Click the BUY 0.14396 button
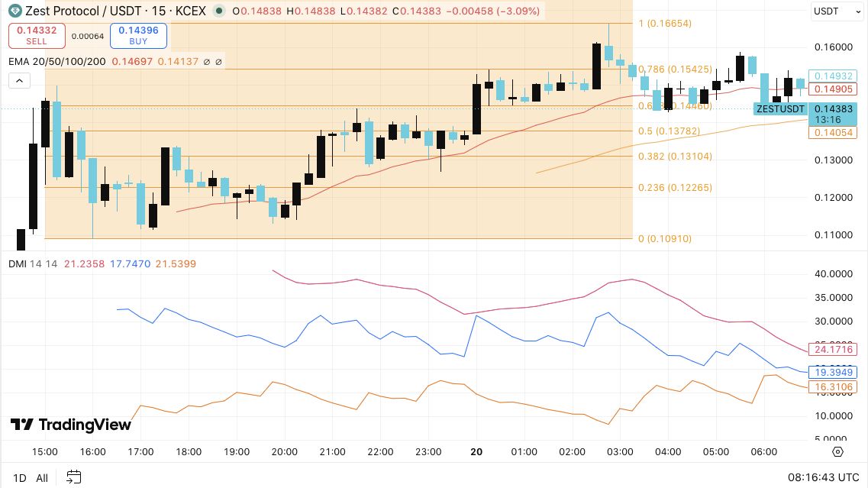Image resolution: width=868 pixels, height=488 pixels. [138, 35]
